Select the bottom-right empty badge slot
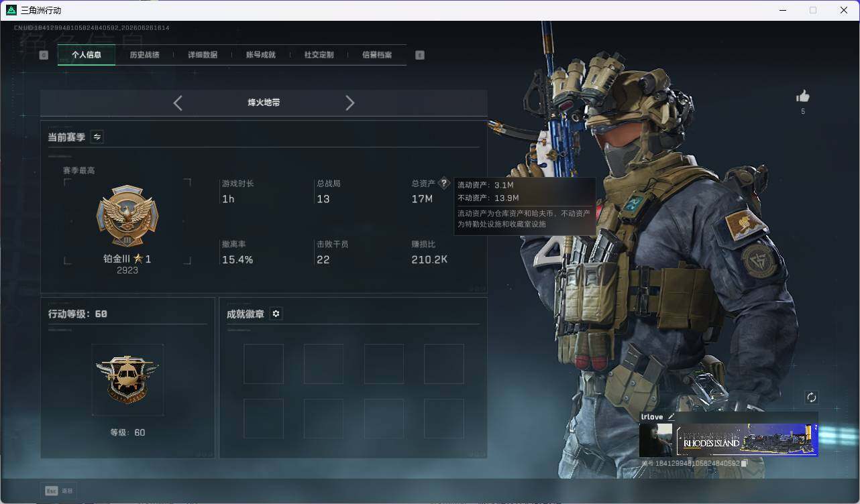This screenshot has width=860, height=504. [444, 419]
